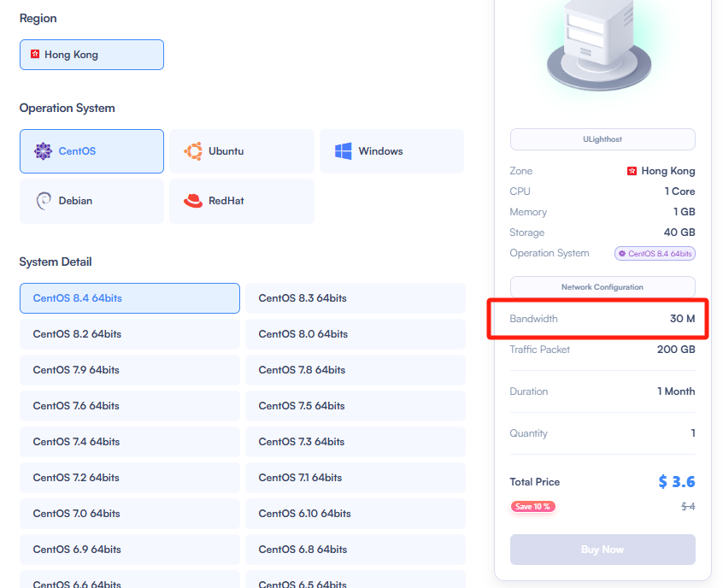Click the Hong Kong flag beside Zone
723x588 pixels.
coord(632,171)
